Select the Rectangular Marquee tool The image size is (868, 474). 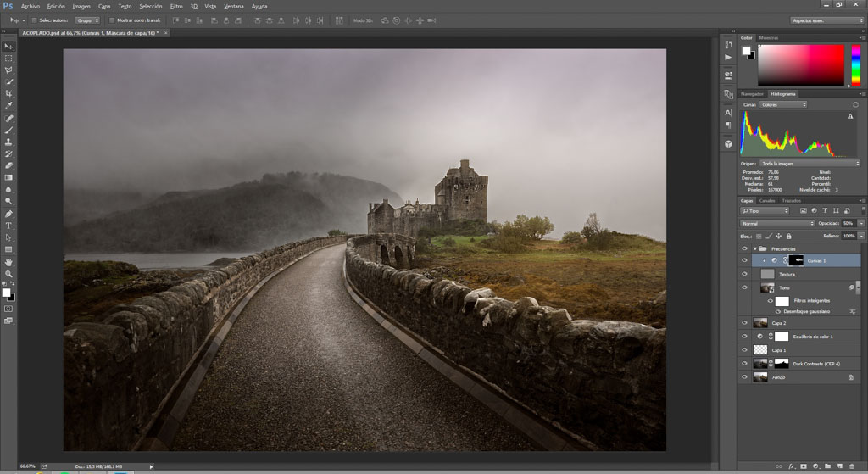tap(8, 59)
